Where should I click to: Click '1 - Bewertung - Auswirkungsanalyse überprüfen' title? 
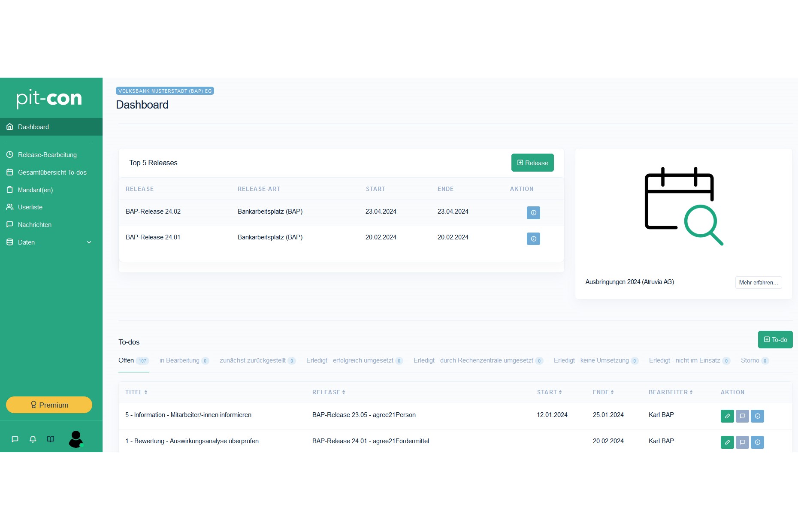click(x=192, y=441)
